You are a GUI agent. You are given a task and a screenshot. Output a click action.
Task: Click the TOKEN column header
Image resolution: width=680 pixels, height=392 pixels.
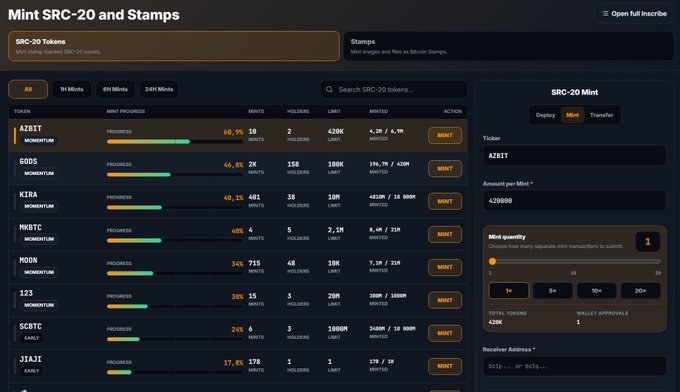22,111
